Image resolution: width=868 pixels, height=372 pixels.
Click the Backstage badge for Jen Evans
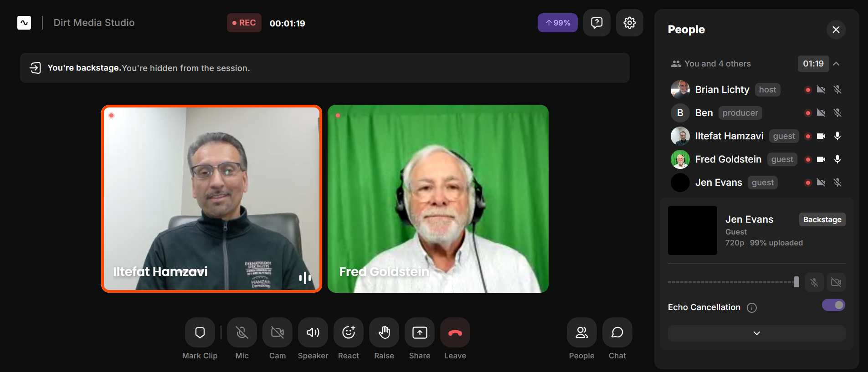tap(822, 219)
